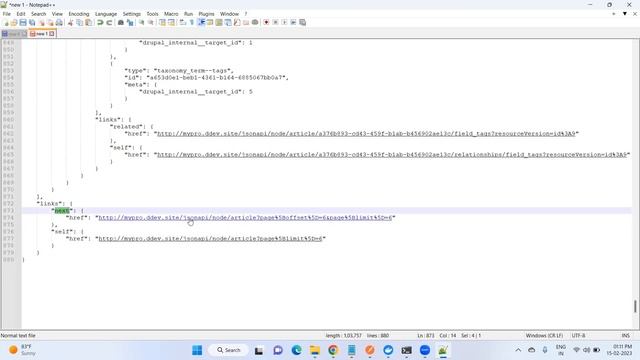Open the Edit menu
The height and width of the screenshot is (360, 640).
pos(21,14)
